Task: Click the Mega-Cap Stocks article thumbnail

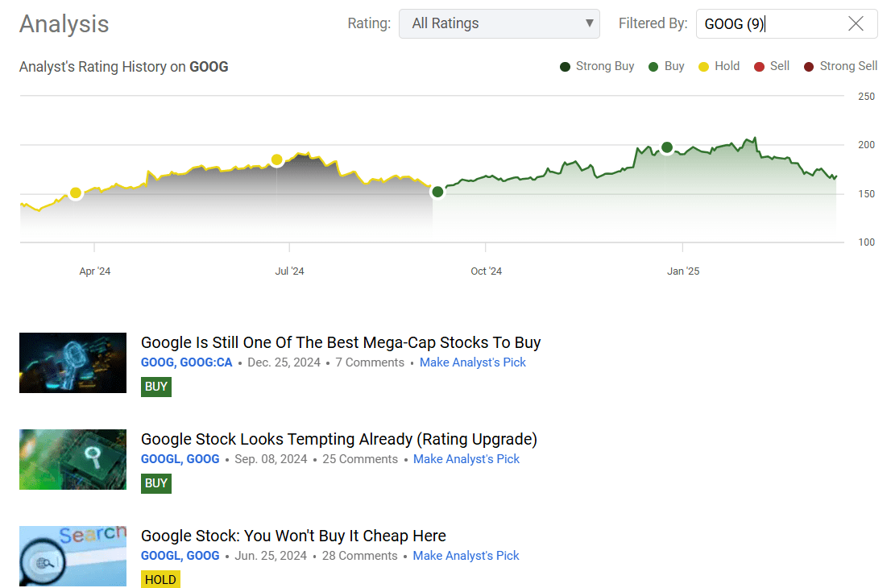Action: [x=73, y=362]
